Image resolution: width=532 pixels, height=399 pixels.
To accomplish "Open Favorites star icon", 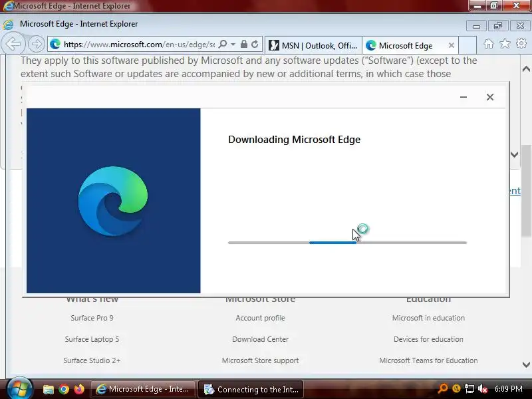I will (505, 43).
